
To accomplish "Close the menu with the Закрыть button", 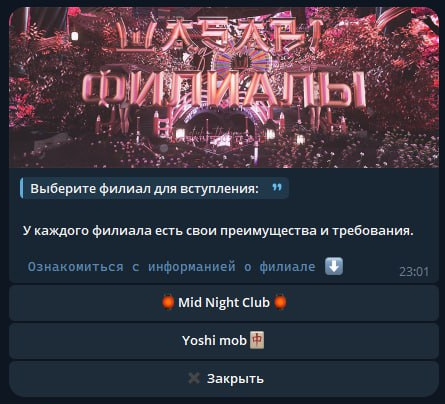I will tap(224, 379).
